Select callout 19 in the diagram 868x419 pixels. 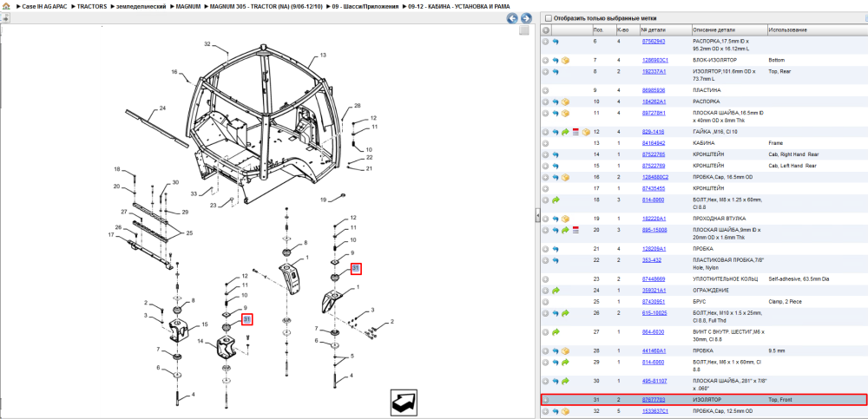(x=325, y=199)
